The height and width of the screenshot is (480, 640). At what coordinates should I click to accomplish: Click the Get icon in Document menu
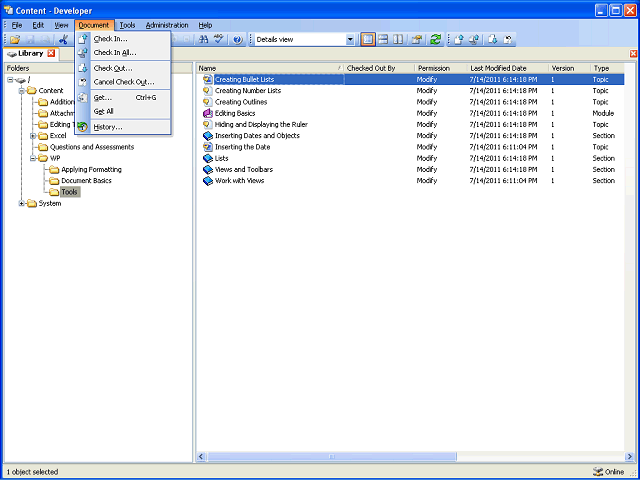[x=82, y=98]
